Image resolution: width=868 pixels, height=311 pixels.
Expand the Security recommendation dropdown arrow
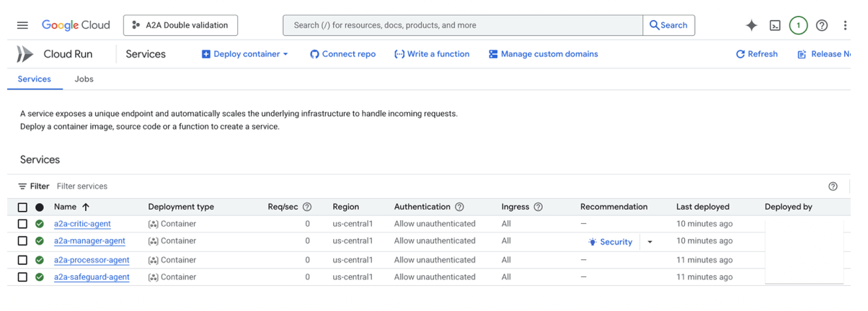650,242
